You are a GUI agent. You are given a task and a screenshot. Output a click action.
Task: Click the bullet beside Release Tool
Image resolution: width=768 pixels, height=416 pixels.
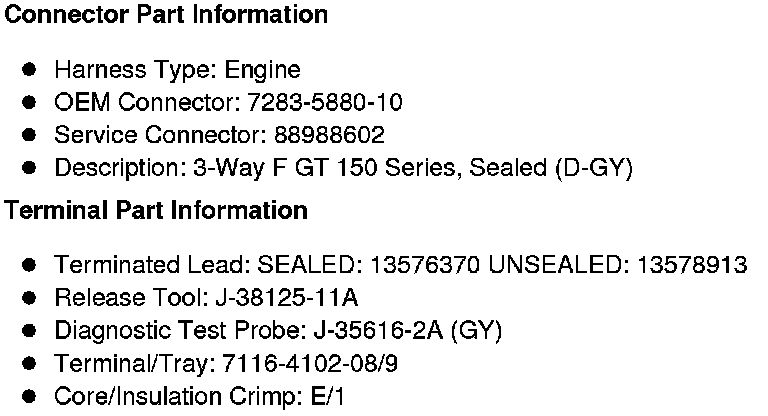30,298
